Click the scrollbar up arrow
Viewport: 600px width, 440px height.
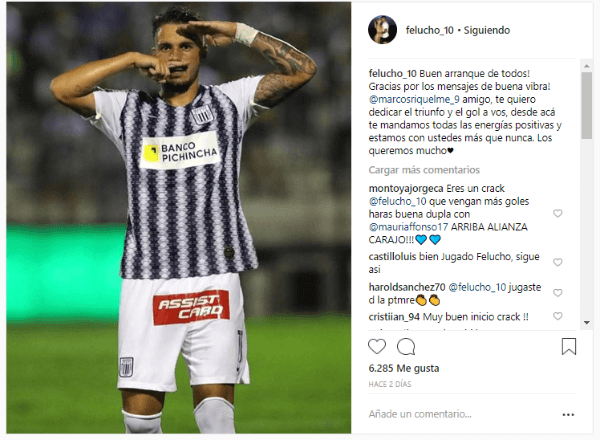[587, 66]
